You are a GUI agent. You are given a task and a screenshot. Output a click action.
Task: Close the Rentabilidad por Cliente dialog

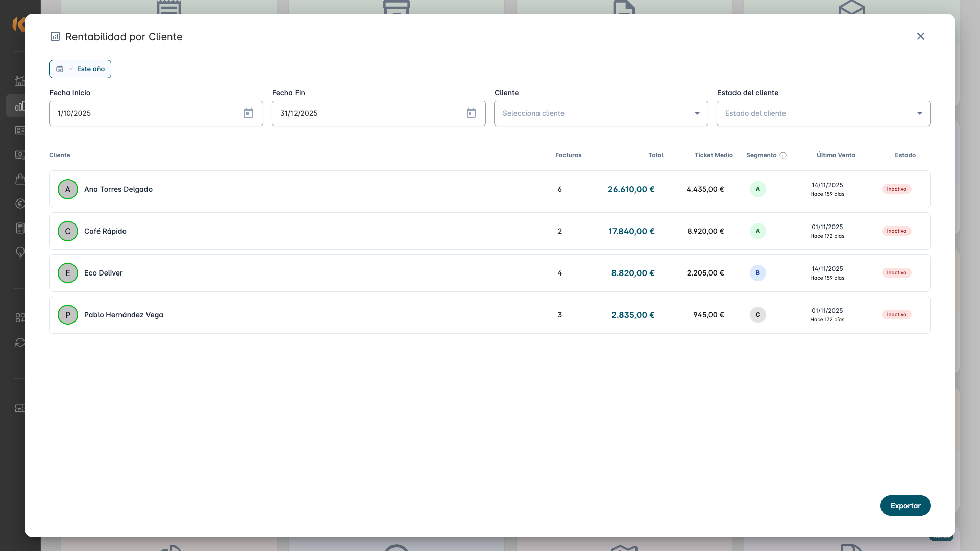pyautogui.click(x=921, y=36)
